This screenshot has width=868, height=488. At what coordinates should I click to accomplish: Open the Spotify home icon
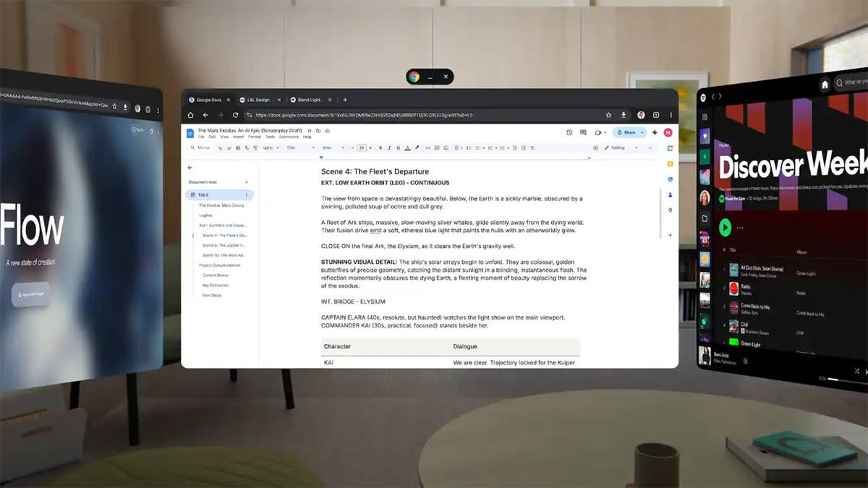click(825, 85)
